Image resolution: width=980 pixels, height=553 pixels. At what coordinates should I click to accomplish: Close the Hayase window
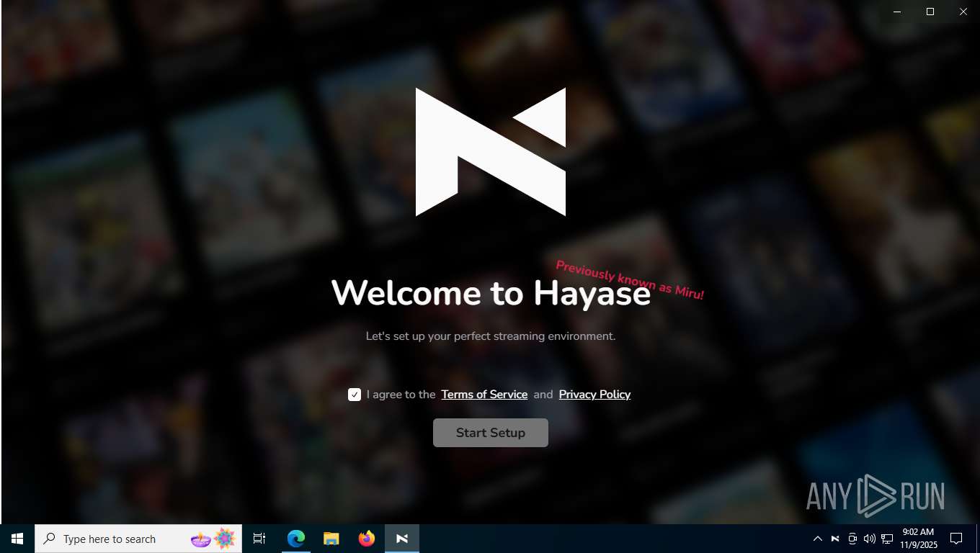[x=963, y=12]
